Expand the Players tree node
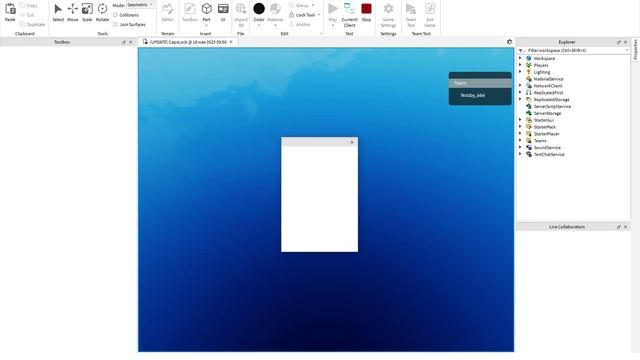 520,65
